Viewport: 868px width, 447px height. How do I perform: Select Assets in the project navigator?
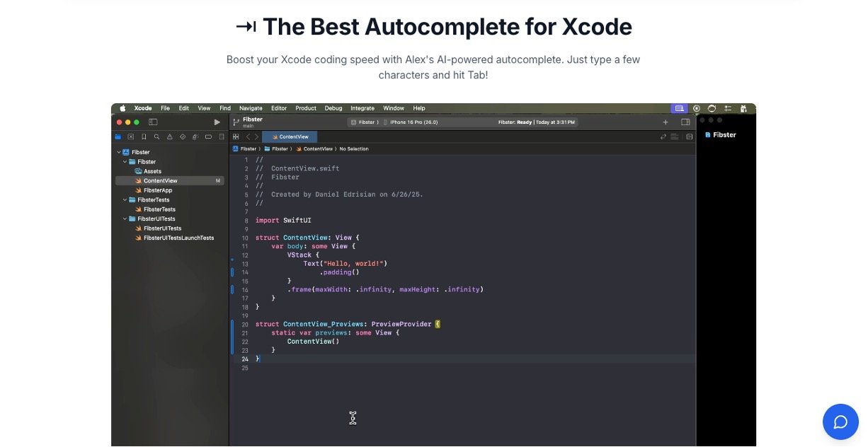coord(152,171)
